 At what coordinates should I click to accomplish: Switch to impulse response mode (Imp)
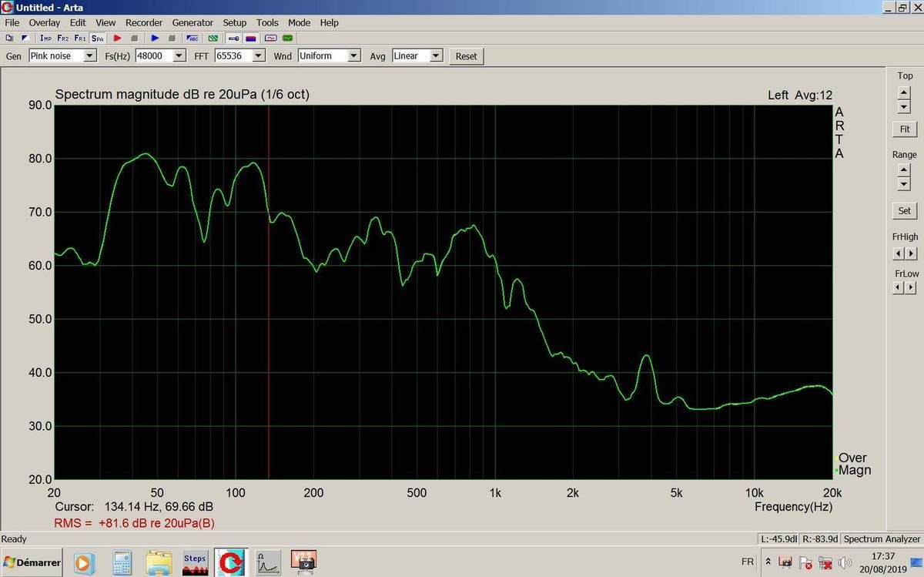(x=46, y=38)
